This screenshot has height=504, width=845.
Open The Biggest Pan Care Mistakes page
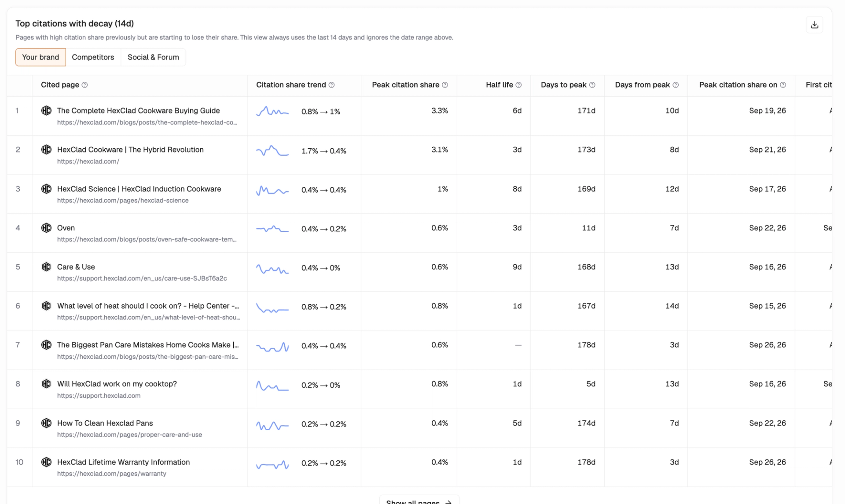click(x=148, y=345)
